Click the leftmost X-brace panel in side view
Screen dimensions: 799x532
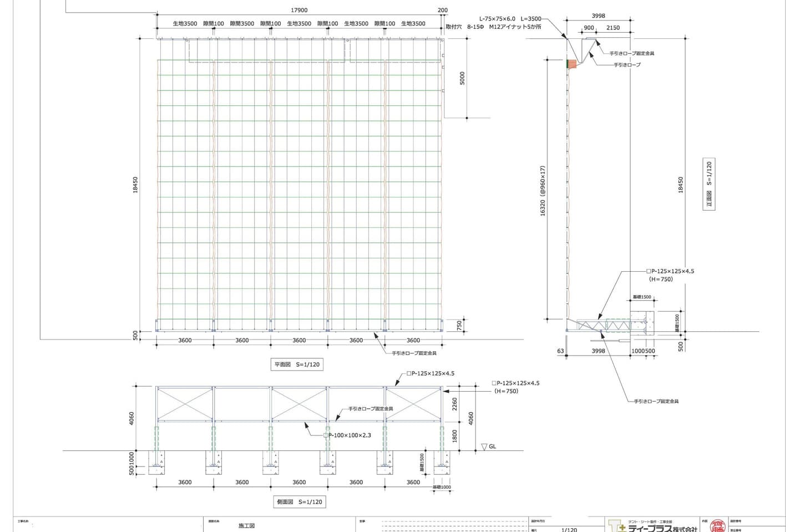[184, 404]
